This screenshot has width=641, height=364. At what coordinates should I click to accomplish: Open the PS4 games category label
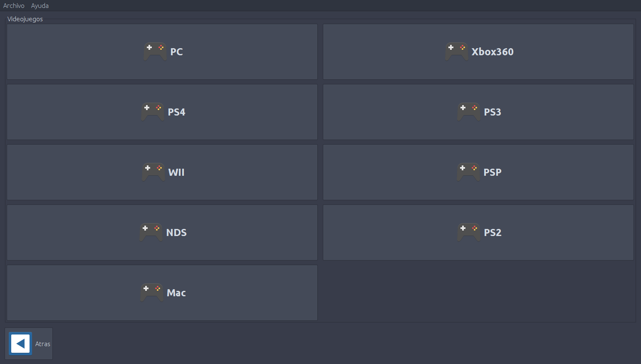176,112
